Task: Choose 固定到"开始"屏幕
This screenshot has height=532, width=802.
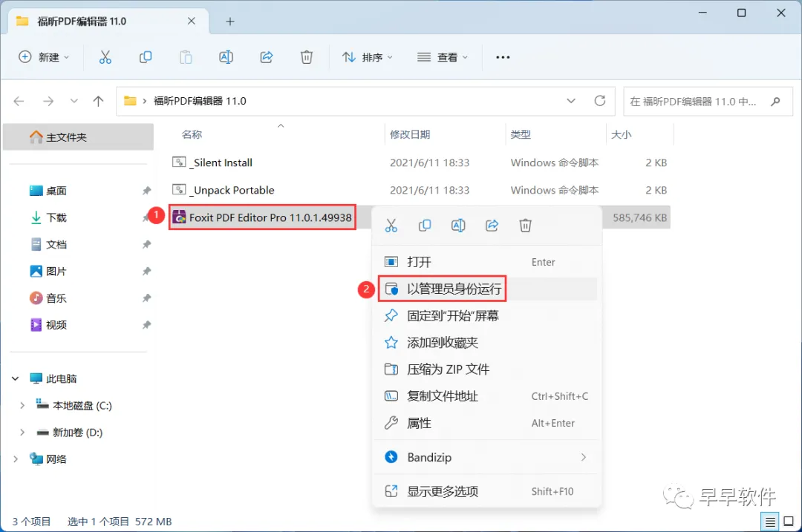Action: (486, 316)
